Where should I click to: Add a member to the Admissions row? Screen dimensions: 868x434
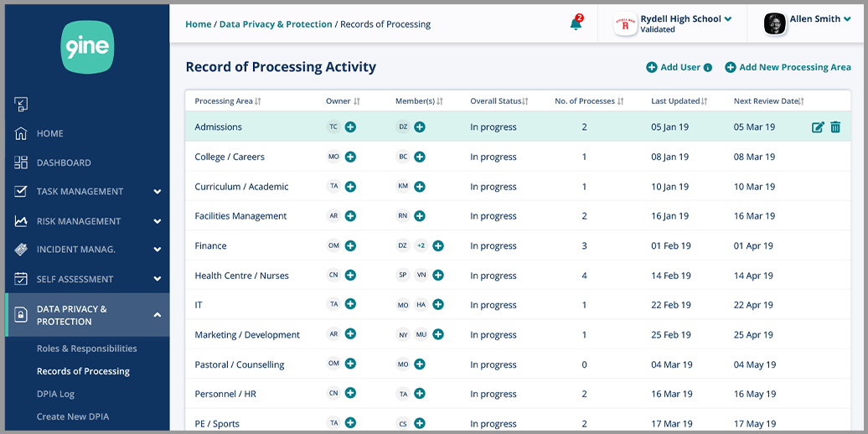[420, 127]
